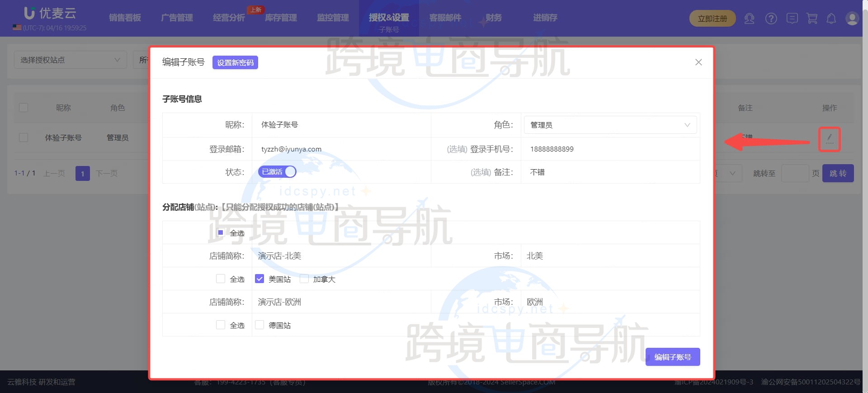
Task: Toggle the 已激活 status switch
Action: click(277, 172)
